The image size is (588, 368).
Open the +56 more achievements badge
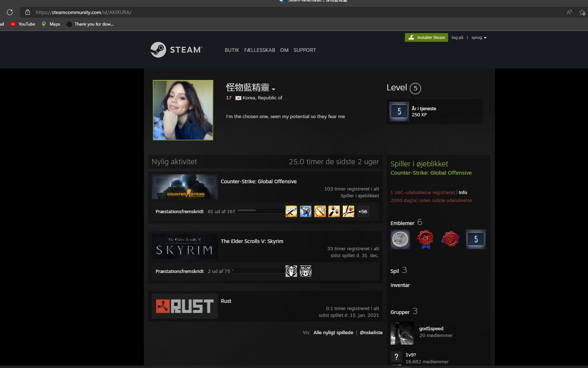pyautogui.click(x=363, y=211)
